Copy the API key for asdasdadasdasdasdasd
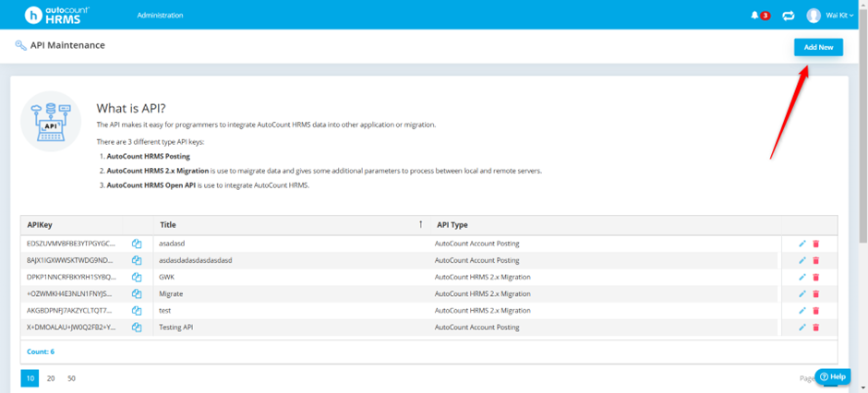868x393 pixels. point(137,260)
